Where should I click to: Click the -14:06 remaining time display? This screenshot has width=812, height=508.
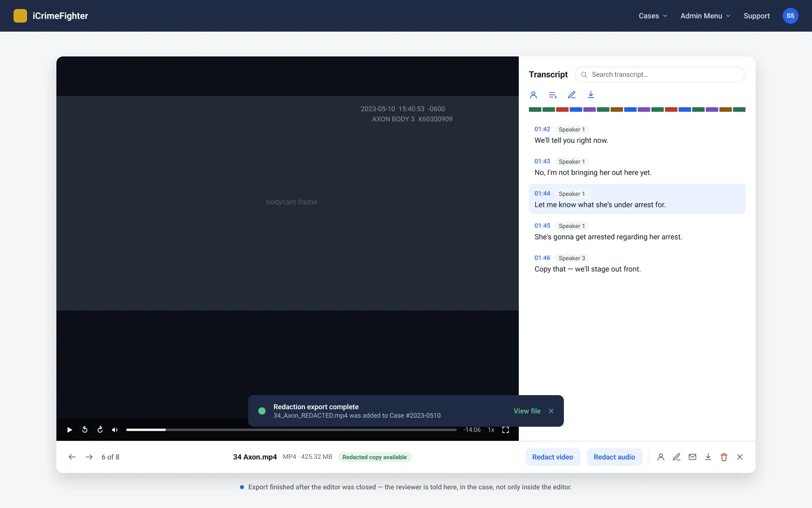[x=472, y=430]
